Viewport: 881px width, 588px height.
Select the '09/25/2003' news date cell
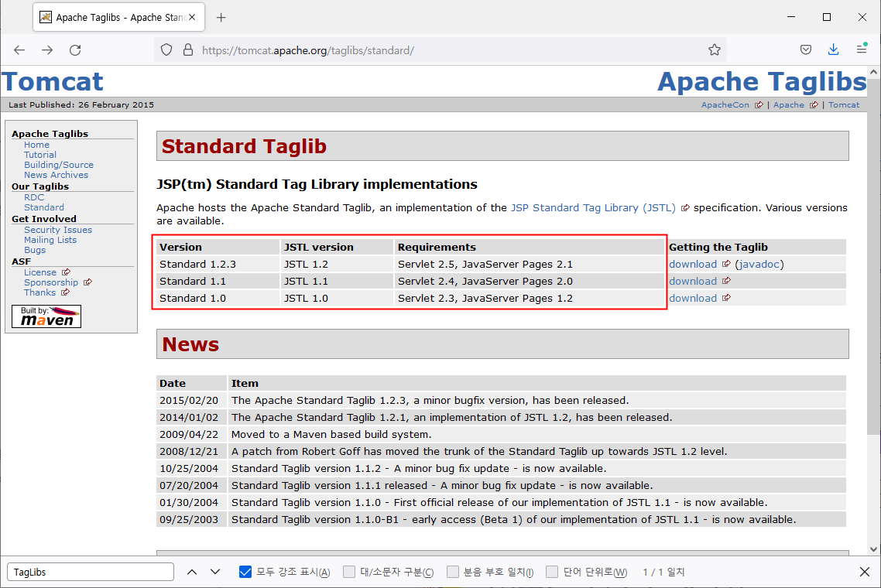coord(191,519)
